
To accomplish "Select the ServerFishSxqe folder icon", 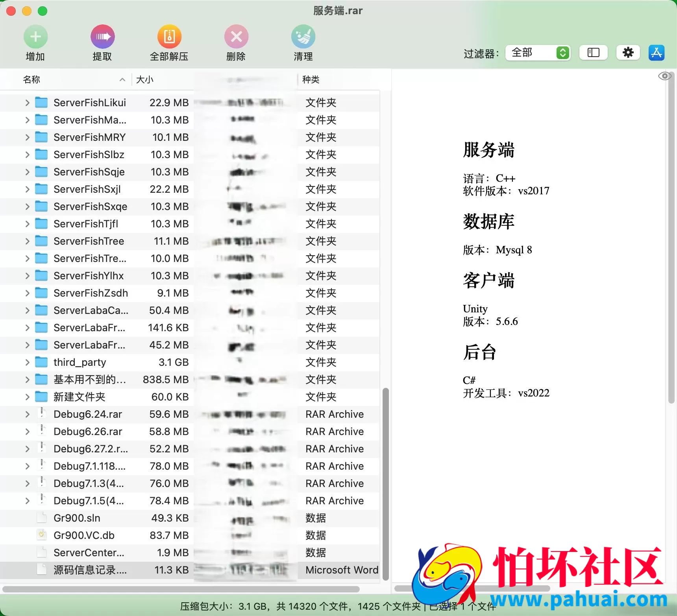I will pos(41,207).
